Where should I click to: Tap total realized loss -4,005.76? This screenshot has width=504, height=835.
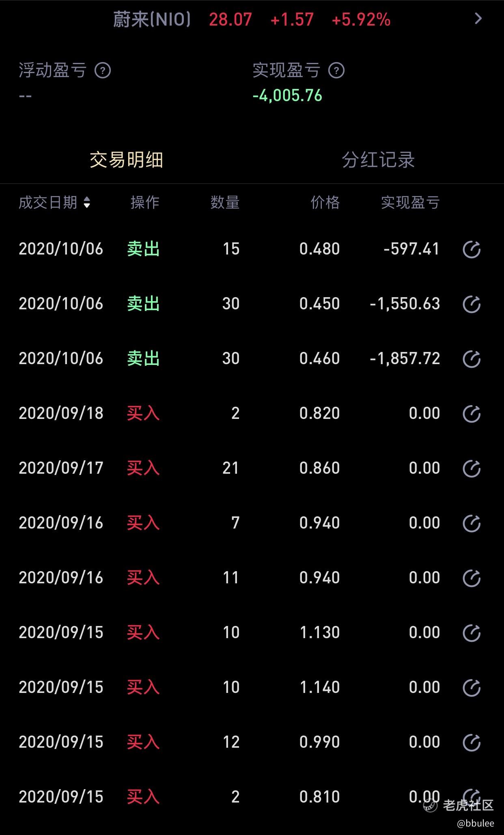(x=287, y=96)
